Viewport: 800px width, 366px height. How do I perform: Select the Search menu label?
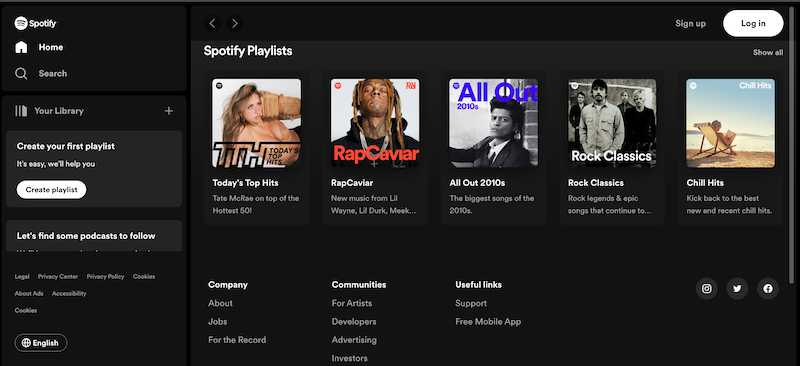tap(53, 74)
